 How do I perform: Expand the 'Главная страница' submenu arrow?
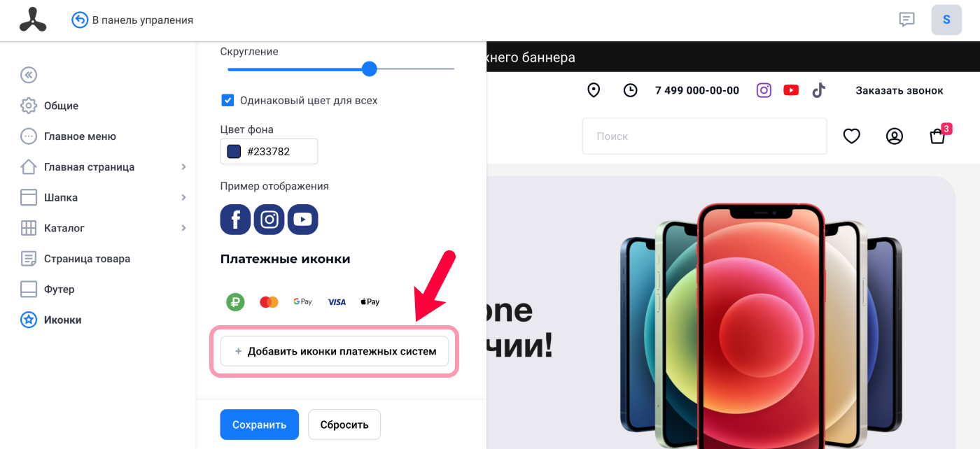(x=183, y=167)
